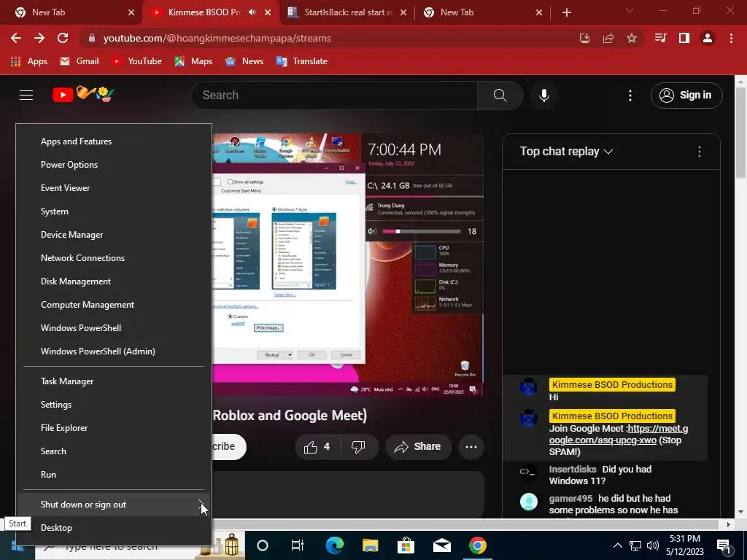Choose Run in the Win+X menu
The image size is (747, 560).
pyautogui.click(x=115, y=475)
